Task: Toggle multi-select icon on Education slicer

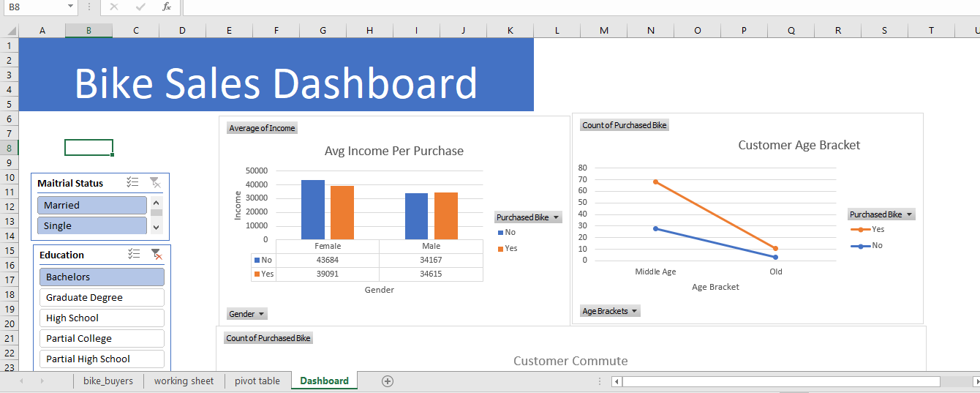Action: pos(134,254)
